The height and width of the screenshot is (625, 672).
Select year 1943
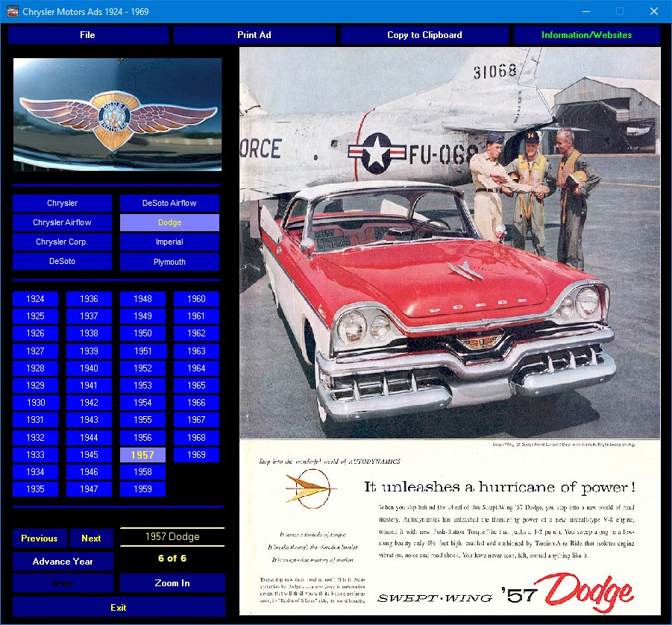[x=89, y=420]
